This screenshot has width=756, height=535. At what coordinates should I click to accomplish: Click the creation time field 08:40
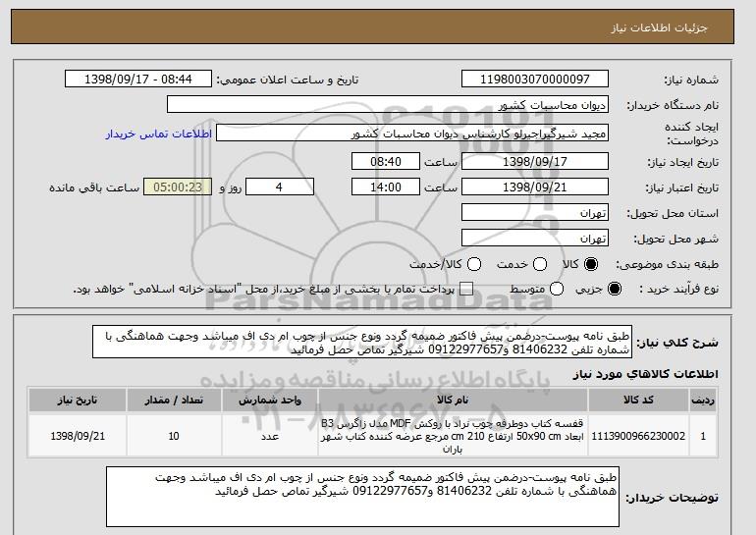[386, 161]
